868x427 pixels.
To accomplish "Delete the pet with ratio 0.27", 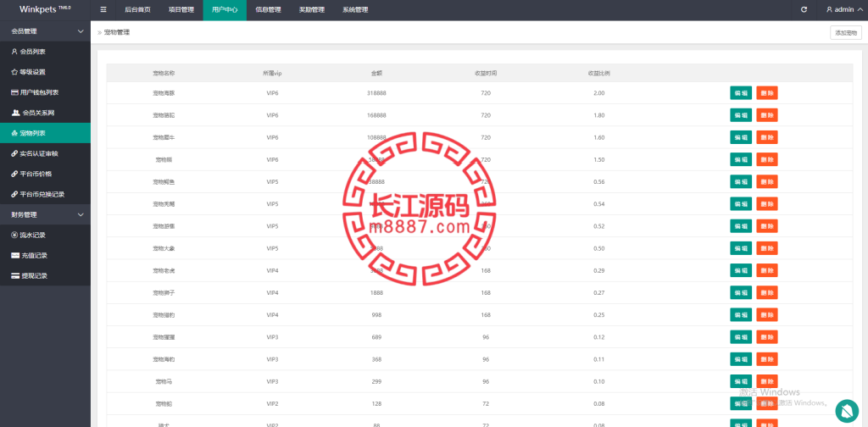I will [766, 292].
